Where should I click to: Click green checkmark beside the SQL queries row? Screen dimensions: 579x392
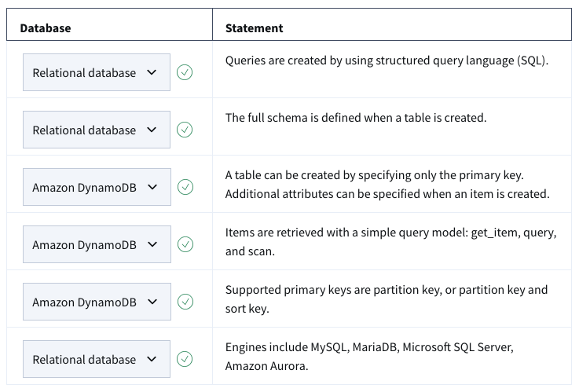[x=185, y=73]
